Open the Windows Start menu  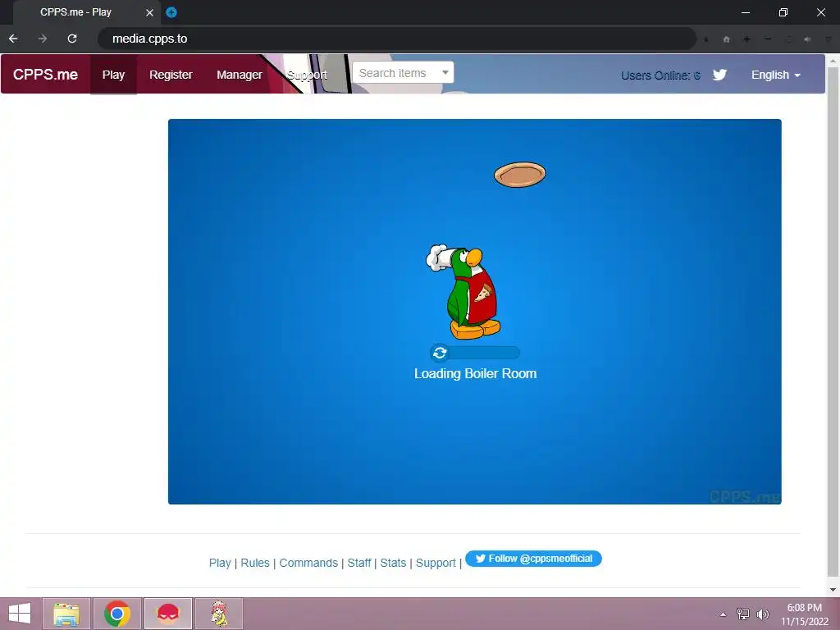point(20,614)
